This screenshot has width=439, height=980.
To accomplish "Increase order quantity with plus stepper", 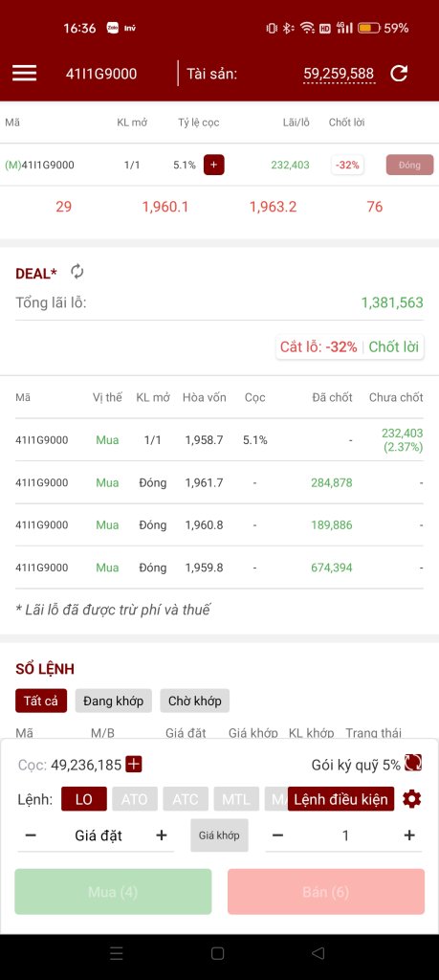I will (409, 835).
